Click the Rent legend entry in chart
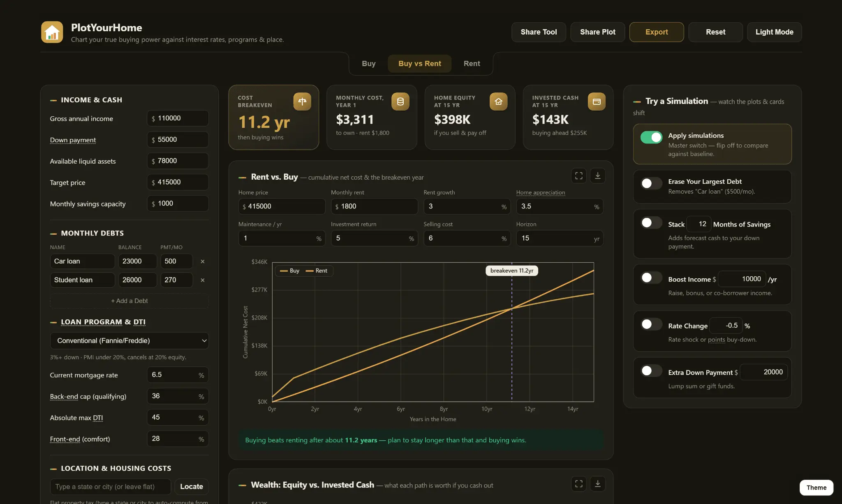The image size is (842, 504). (x=317, y=270)
